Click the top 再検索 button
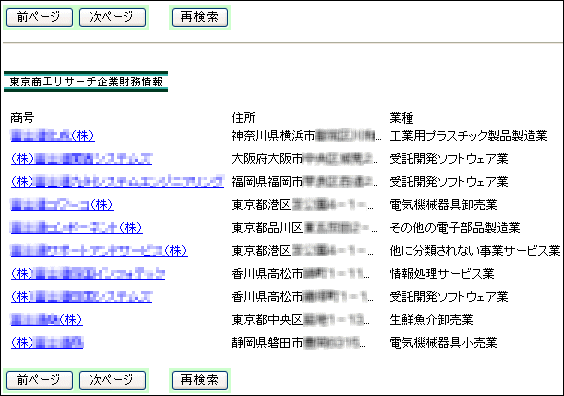564x396 pixels. [x=200, y=17]
